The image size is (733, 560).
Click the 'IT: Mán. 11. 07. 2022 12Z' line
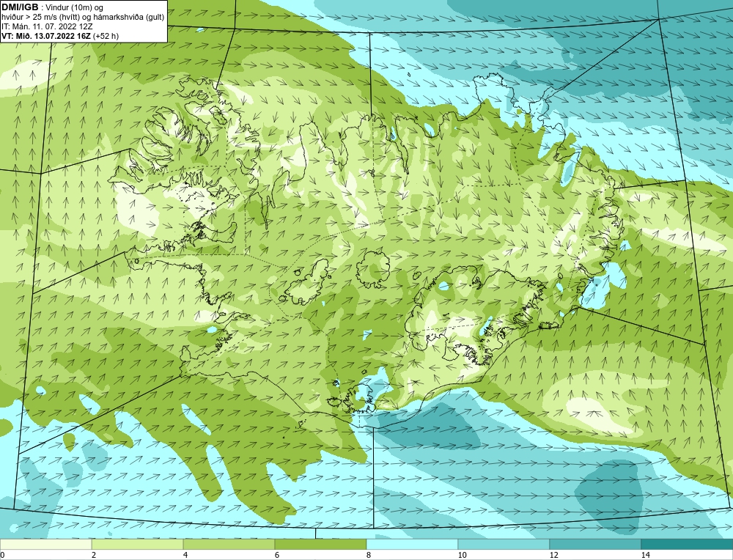click(x=47, y=26)
